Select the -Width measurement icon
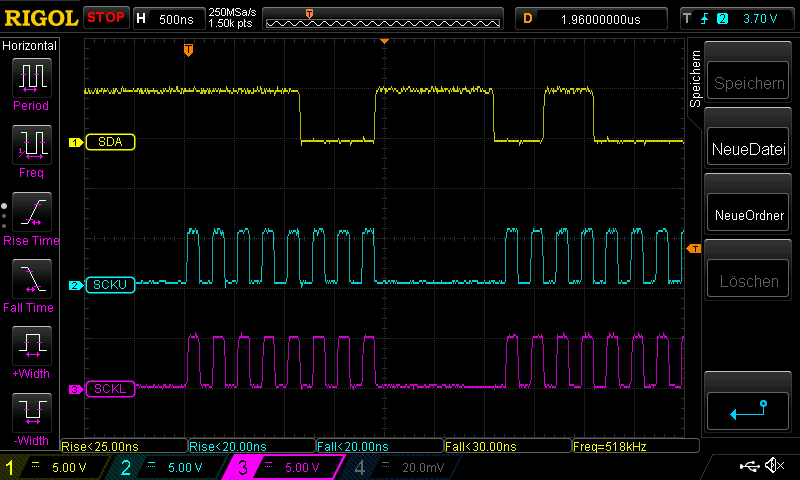800x480 pixels. [32, 413]
